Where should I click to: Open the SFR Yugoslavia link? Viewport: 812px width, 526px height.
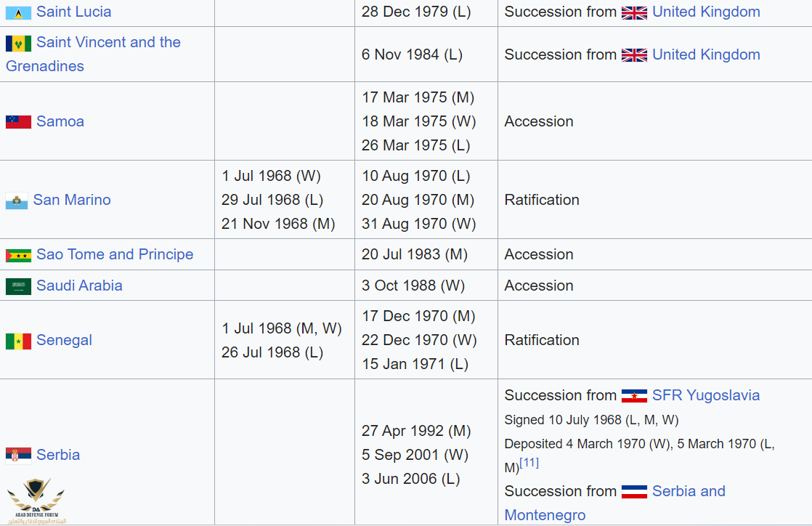706,395
